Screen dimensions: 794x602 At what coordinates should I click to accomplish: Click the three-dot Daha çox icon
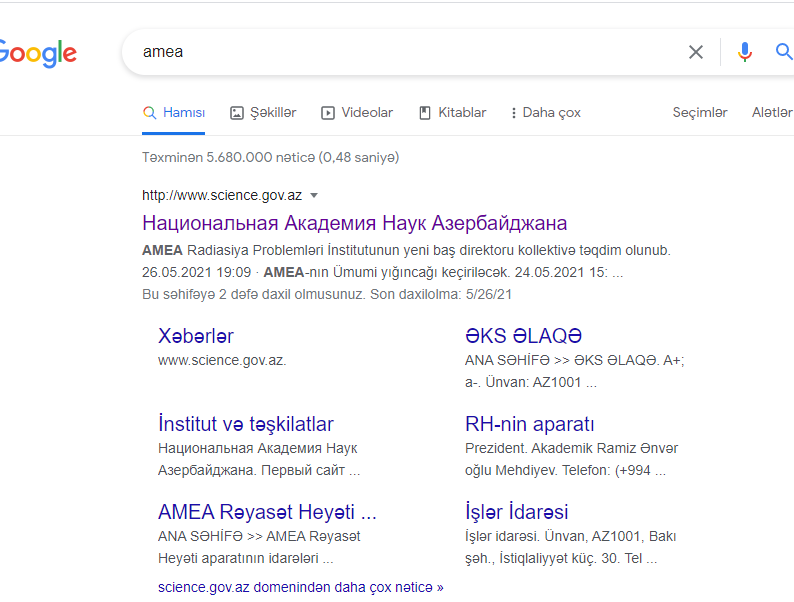(513, 113)
